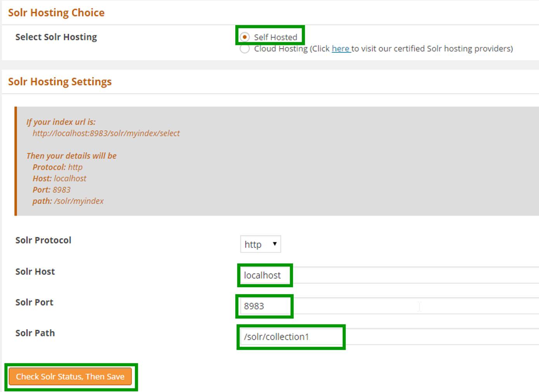Click the example index URL text
This screenshot has width=539, height=392.
tap(107, 133)
